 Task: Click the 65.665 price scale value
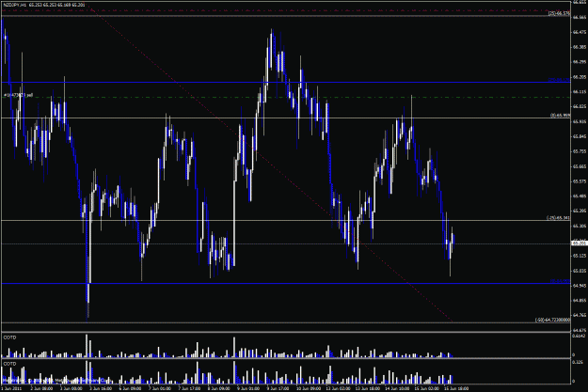pos(579,166)
